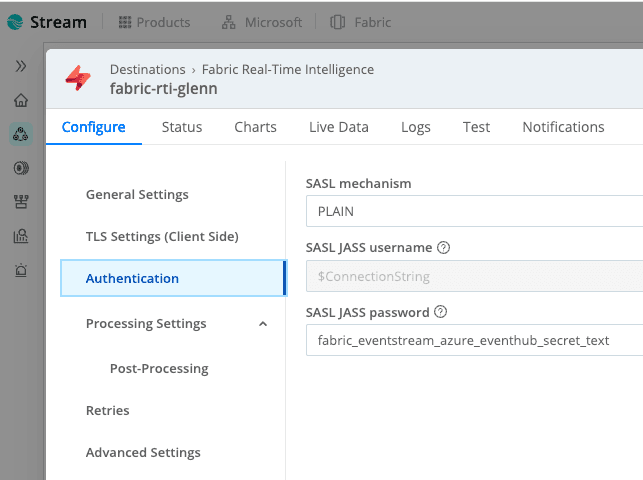Expand the left sidebar with double-chevron icon
The width and height of the screenshot is (643, 480).
[x=20, y=66]
